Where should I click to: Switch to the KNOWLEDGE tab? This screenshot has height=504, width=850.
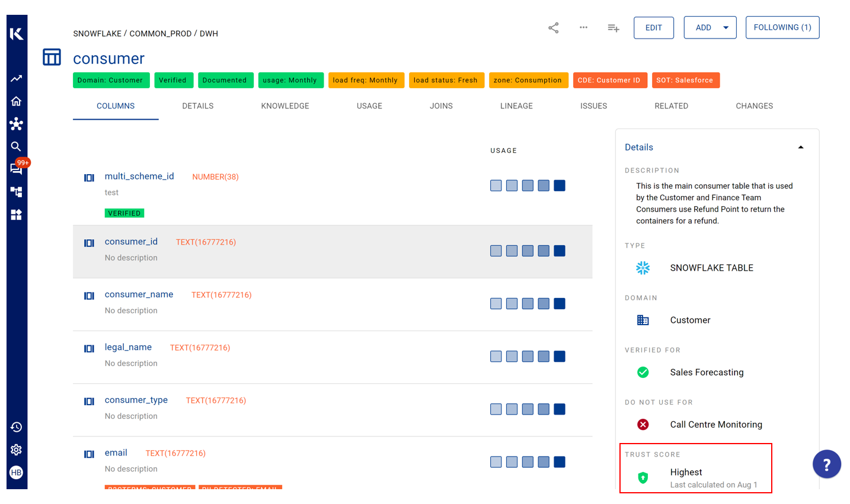285,106
